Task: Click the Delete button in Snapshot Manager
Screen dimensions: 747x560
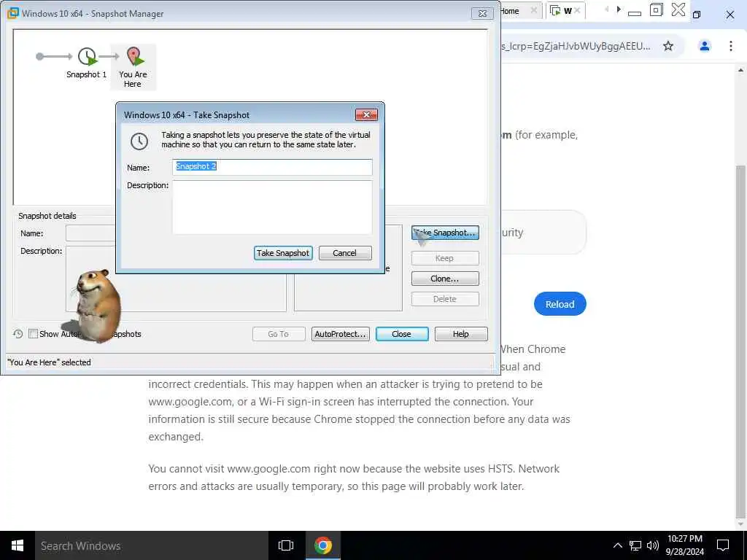Action: point(445,299)
